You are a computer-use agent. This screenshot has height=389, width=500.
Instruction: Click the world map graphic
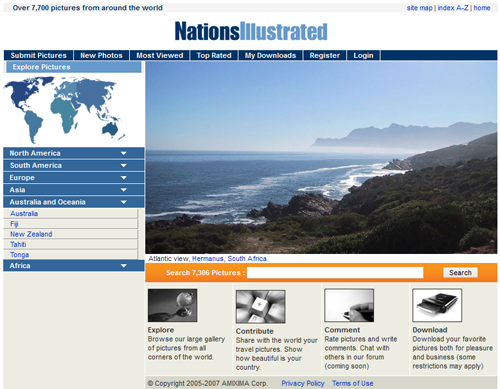coord(64,110)
